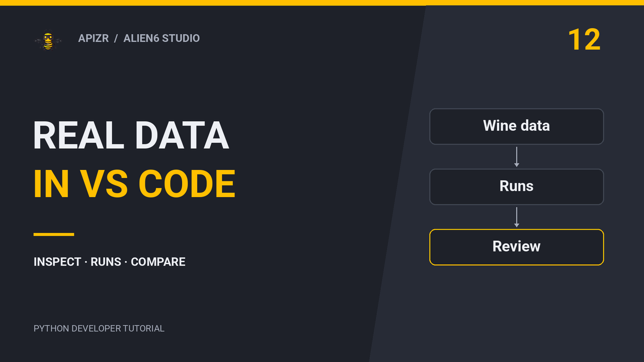644x362 pixels.
Task: Select the Runs box
Action: (516, 187)
